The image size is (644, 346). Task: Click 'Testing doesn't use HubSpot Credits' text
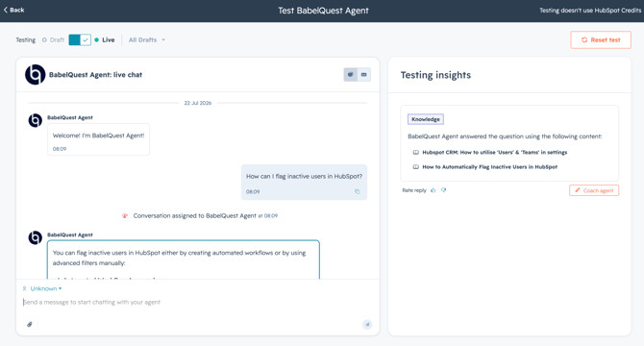[590, 11]
